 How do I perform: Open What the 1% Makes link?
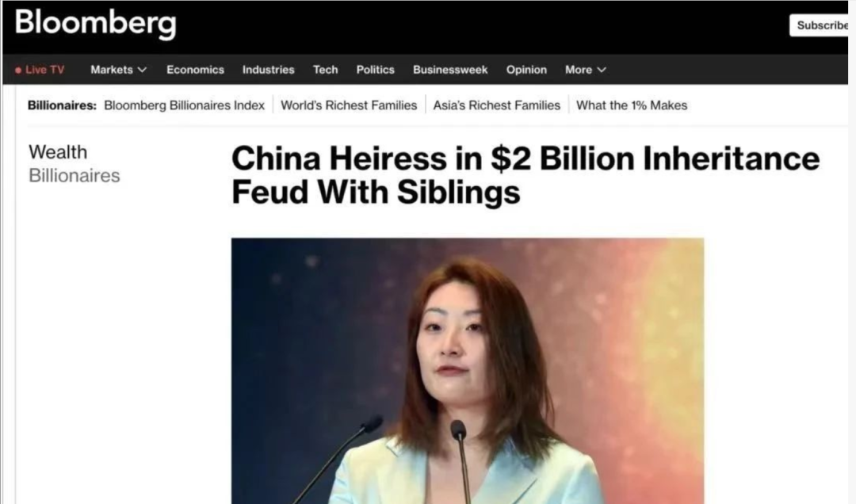coord(632,105)
